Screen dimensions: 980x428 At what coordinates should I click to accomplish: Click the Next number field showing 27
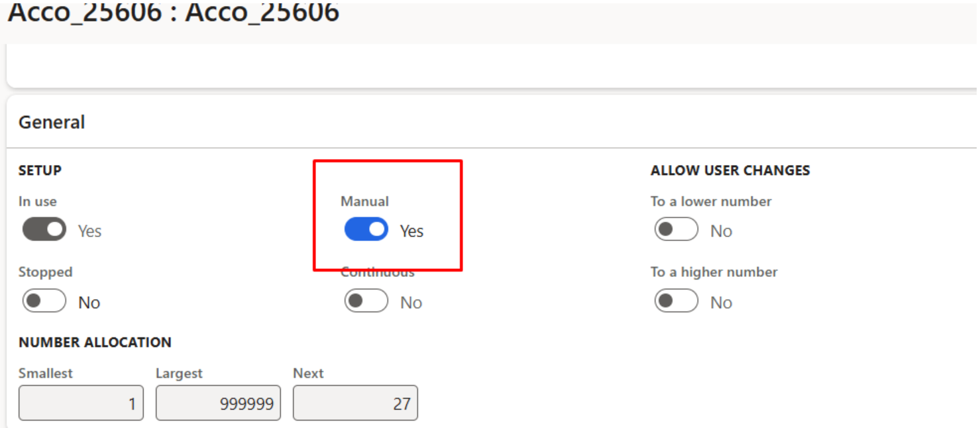[x=355, y=403]
